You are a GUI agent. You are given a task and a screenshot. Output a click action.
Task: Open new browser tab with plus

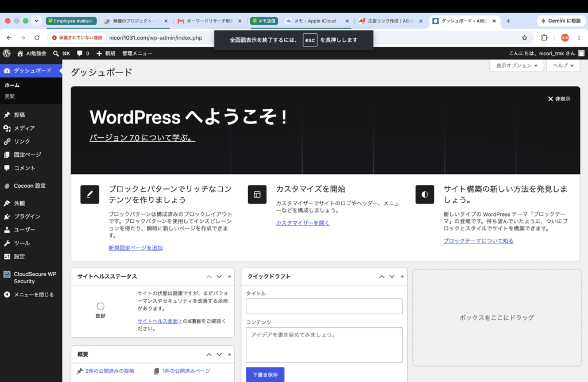(508, 21)
